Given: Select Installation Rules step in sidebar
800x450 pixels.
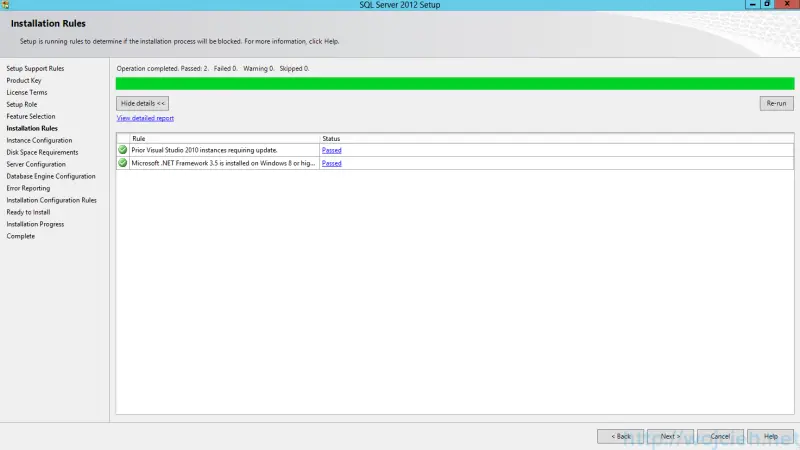Looking at the screenshot, I should coord(32,129).
